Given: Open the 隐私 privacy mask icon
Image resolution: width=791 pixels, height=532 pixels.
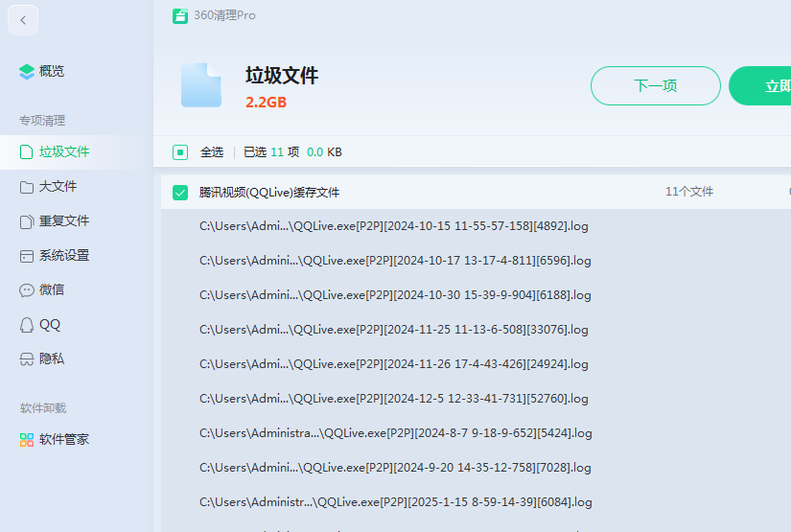Looking at the screenshot, I should click(x=27, y=359).
